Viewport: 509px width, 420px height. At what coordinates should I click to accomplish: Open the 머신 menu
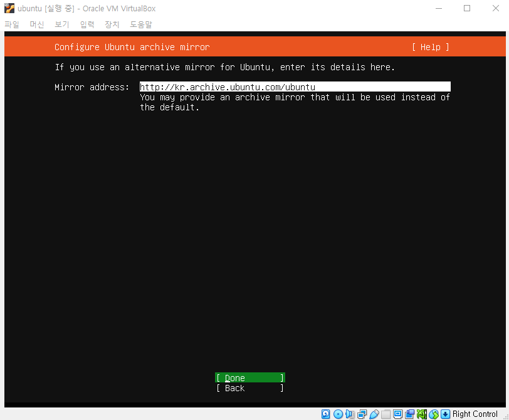click(37, 24)
